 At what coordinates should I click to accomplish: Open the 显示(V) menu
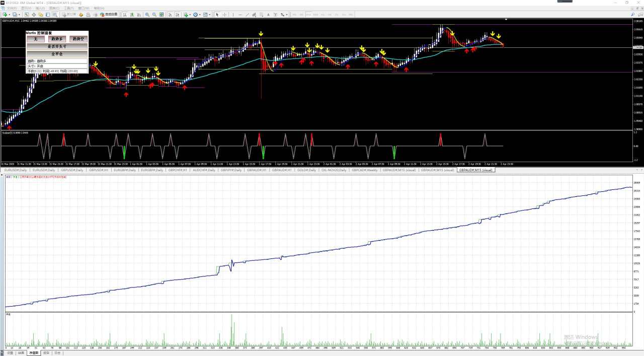click(25, 8)
